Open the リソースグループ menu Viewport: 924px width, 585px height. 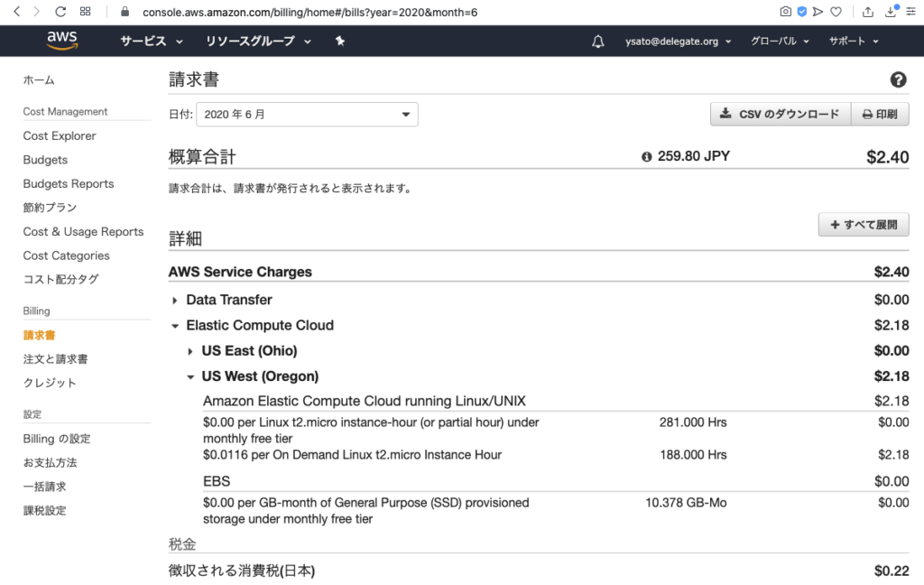pyautogui.click(x=258, y=42)
